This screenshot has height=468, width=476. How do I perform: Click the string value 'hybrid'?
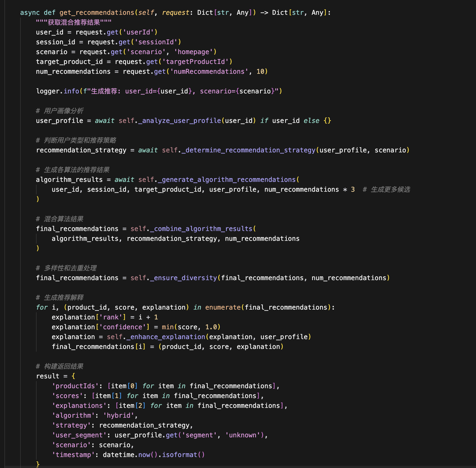click(119, 415)
